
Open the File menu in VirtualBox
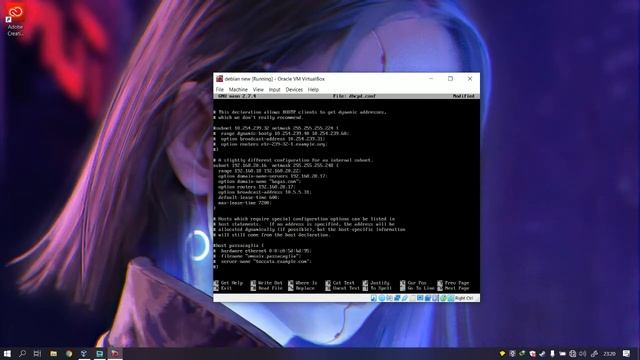(x=220, y=89)
